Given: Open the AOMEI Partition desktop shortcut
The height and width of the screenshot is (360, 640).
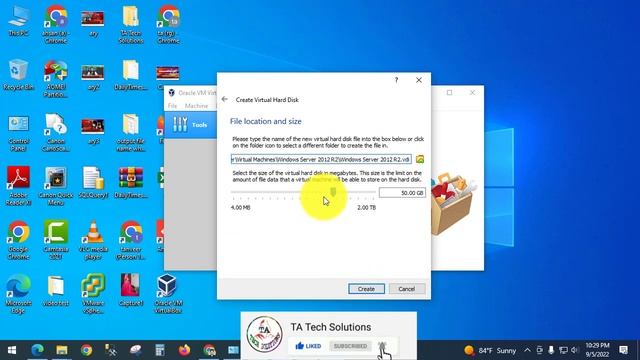Looking at the screenshot, I should 56,80.
